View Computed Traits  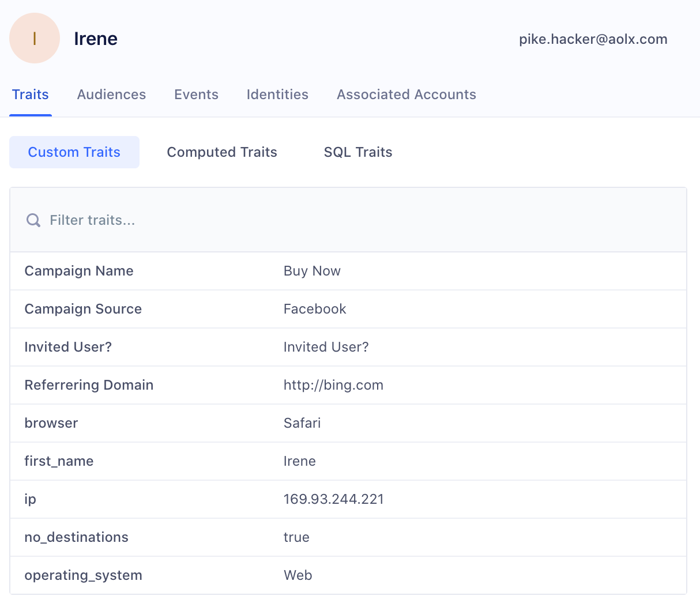tap(222, 152)
